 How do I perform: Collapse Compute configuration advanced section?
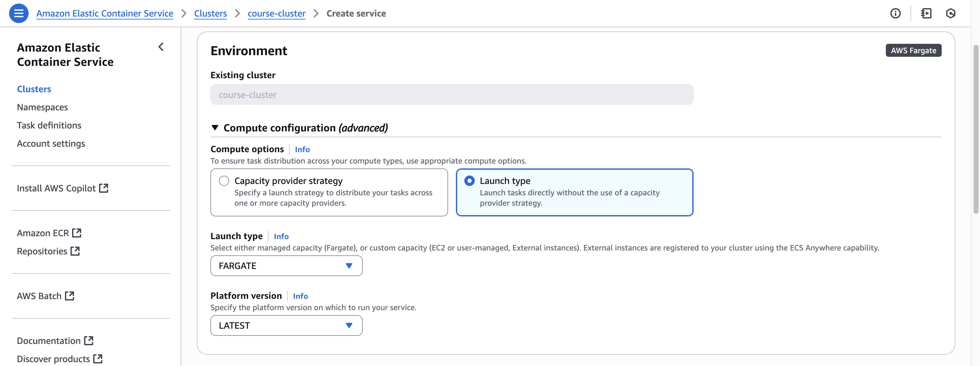coord(215,128)
